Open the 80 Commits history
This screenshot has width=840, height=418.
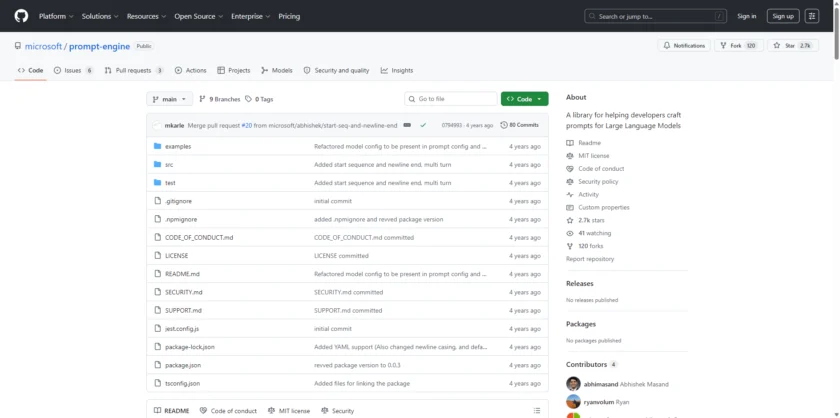[x=520, y=125]
